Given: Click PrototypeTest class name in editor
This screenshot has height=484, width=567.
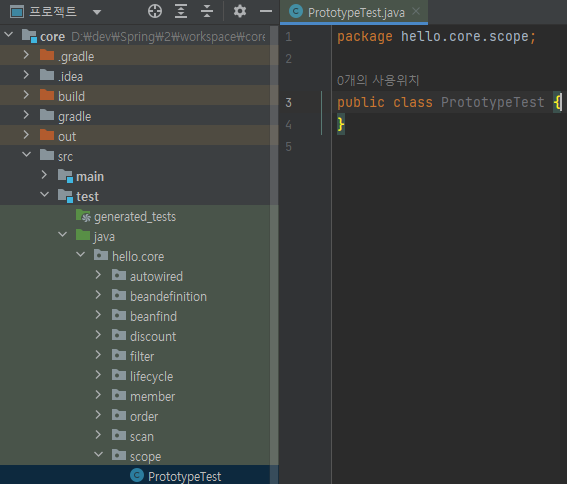Looking at the screenshot, I should click(493, 102).
